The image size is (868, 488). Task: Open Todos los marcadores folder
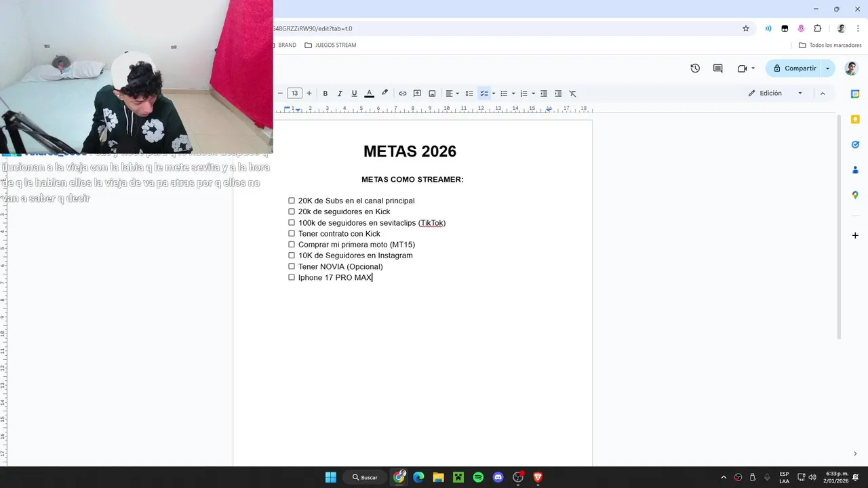click(830, 45)
